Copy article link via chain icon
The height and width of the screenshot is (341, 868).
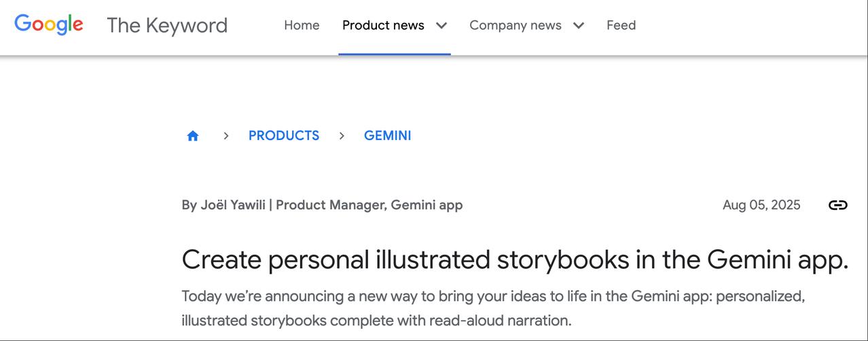[838, 205]
